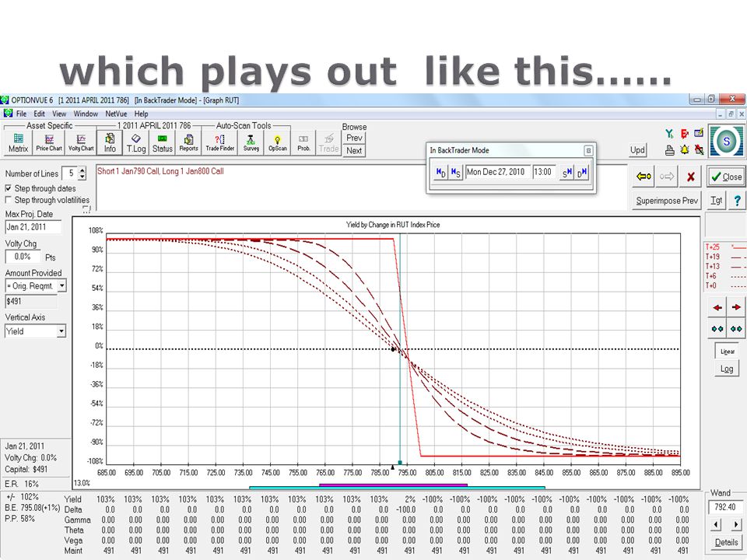The height and width of the screenshot is (560, 747).
Task: Click the BackTrader time field 13:00
Action: 543,172
